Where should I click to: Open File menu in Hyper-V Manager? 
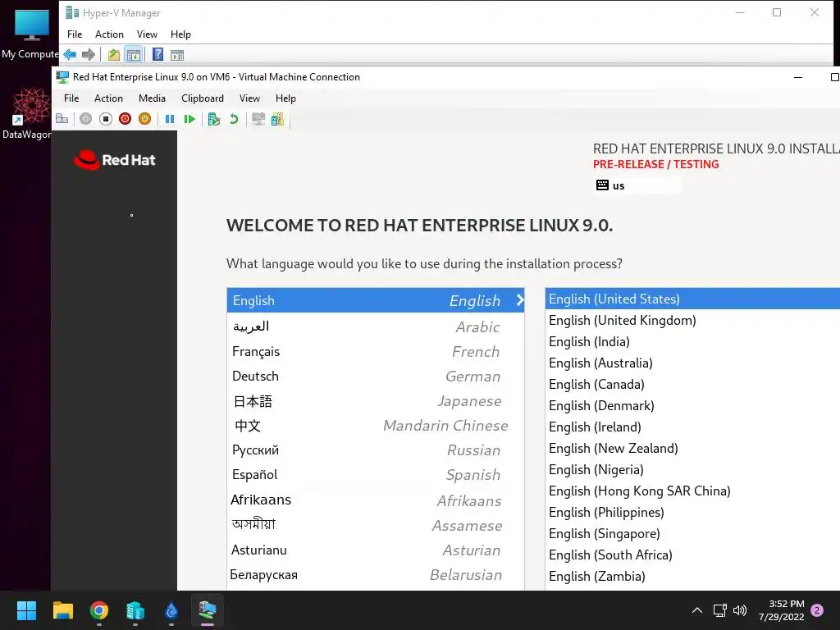(75, 34)
